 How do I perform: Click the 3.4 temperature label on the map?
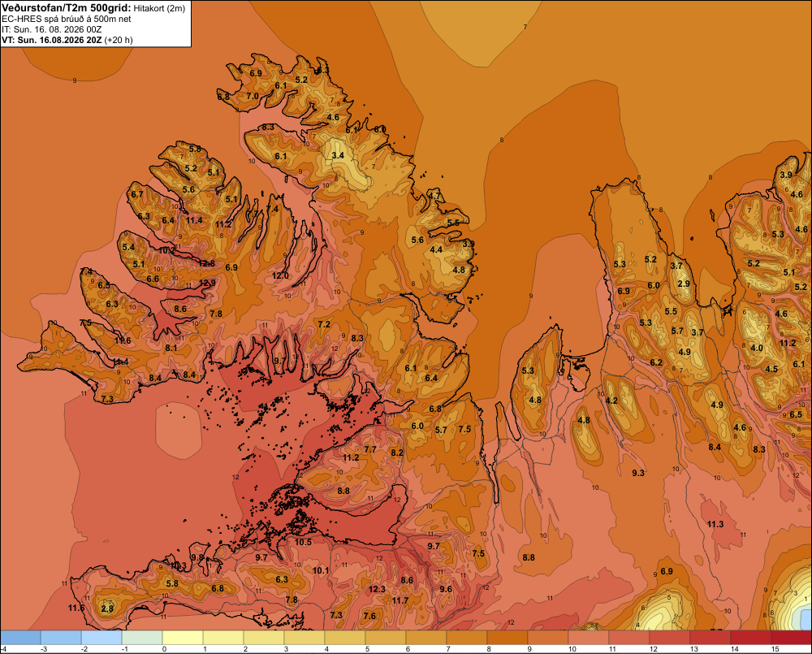click(338, 155)
